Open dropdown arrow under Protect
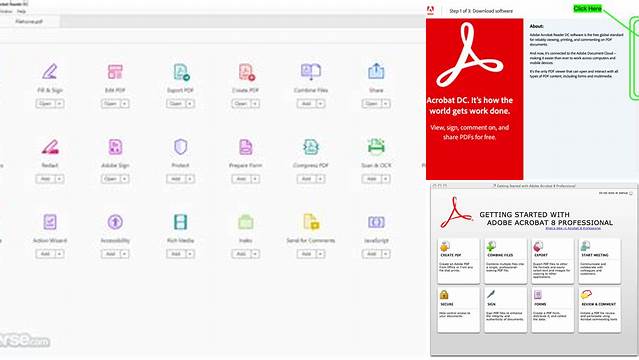Screen dimensions: 639x360 coord(190,179)
